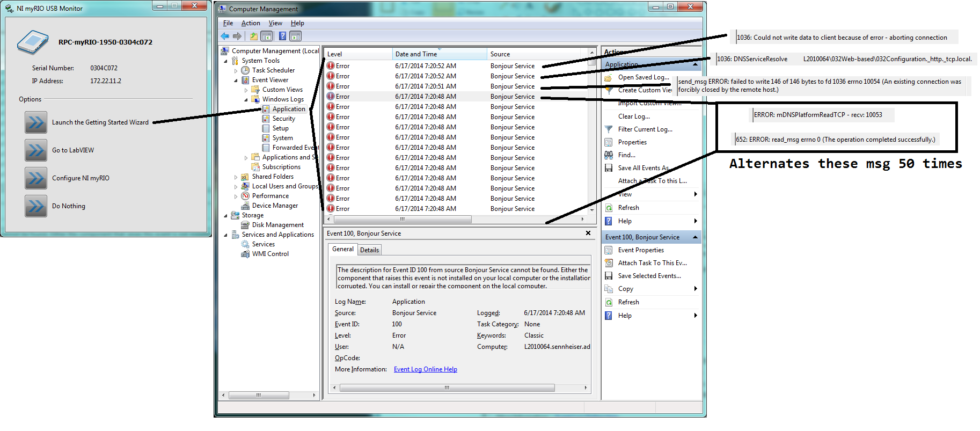Click the Back arrow in Computer Management toolbar
Image resolution: width=980 pixels, height=431 pixels.
tap(225, 36)
